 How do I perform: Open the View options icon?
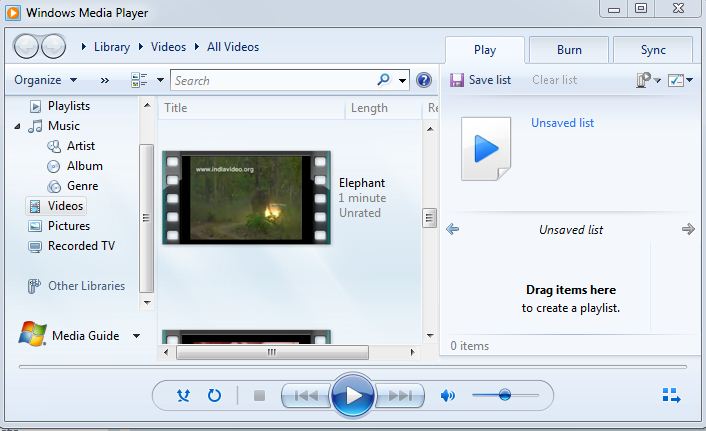pyautogui.click(x=139, y=80)
